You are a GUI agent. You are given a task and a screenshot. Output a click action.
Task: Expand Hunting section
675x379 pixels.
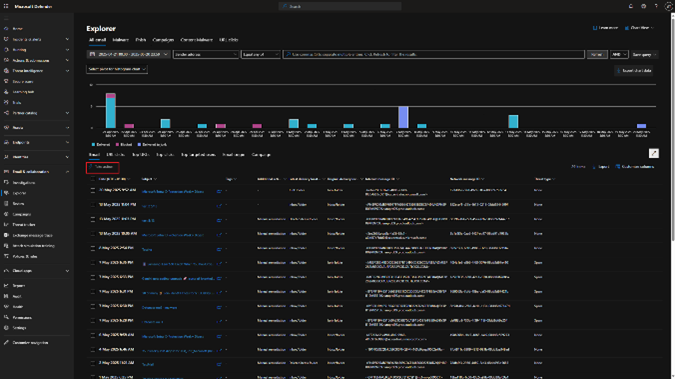(67, 50)
